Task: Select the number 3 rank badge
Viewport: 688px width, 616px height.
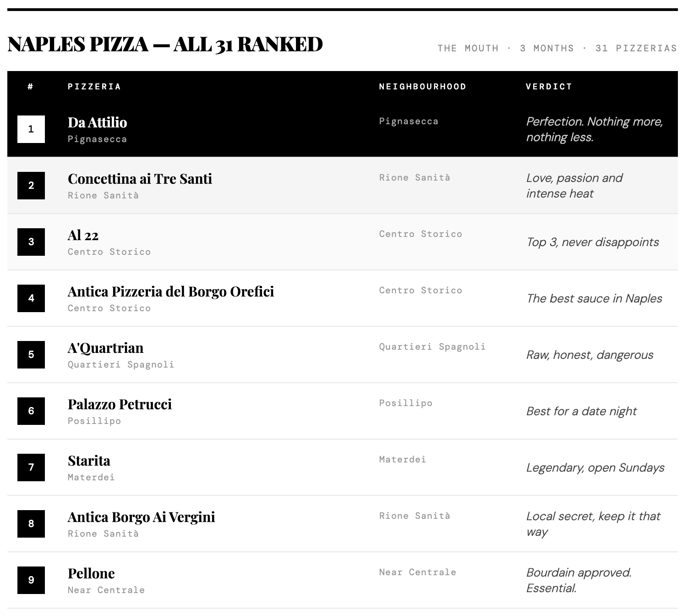Action: (31, 242)
